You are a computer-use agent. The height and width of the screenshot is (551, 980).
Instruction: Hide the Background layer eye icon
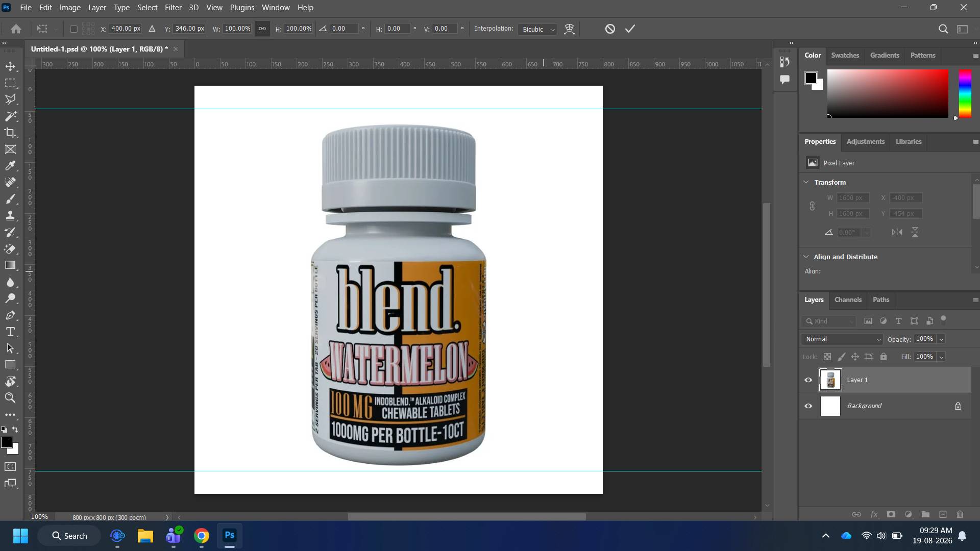click(x=808, y=406)
